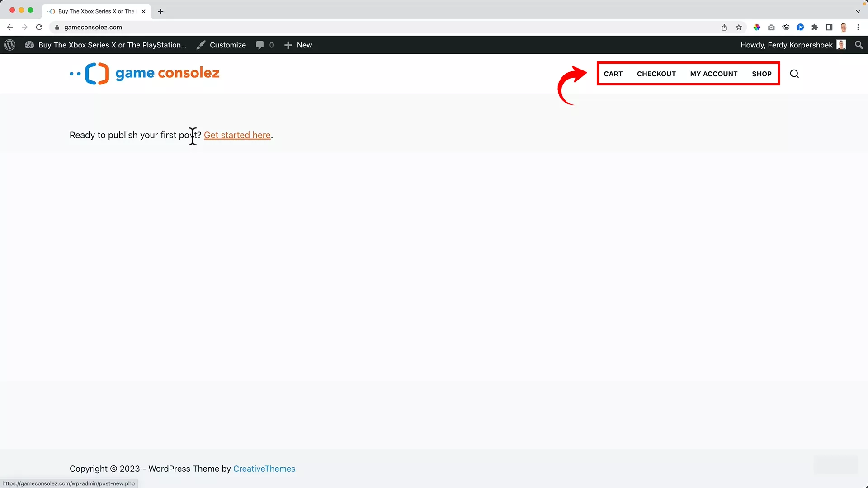The width and height of the screenshot is (868, 488).
Task: Click the '+ New' icon in admin bar
Action: (x=288, y=45)
